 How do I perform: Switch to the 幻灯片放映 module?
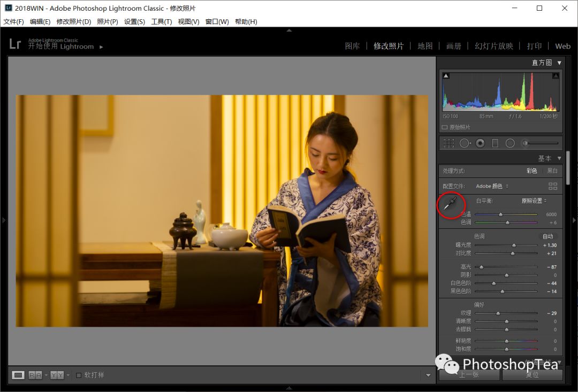494,46
